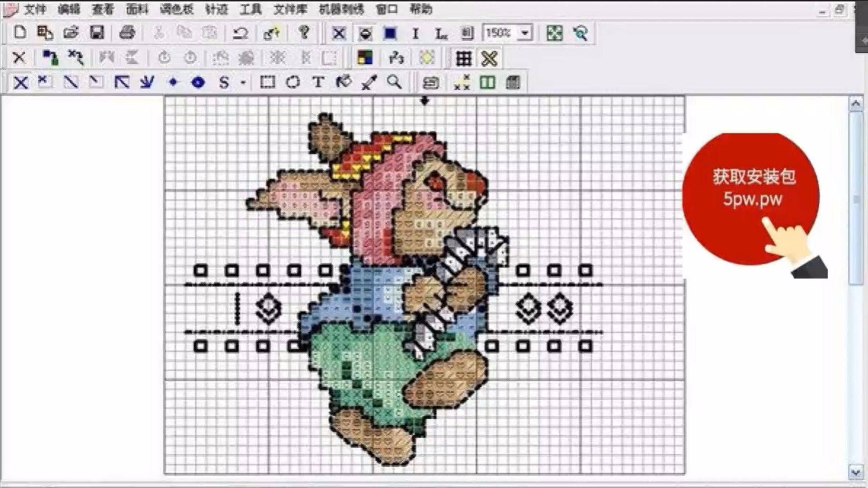
Task: Select the text T tool
Action: pyautogui.click(x=318, y=82)
